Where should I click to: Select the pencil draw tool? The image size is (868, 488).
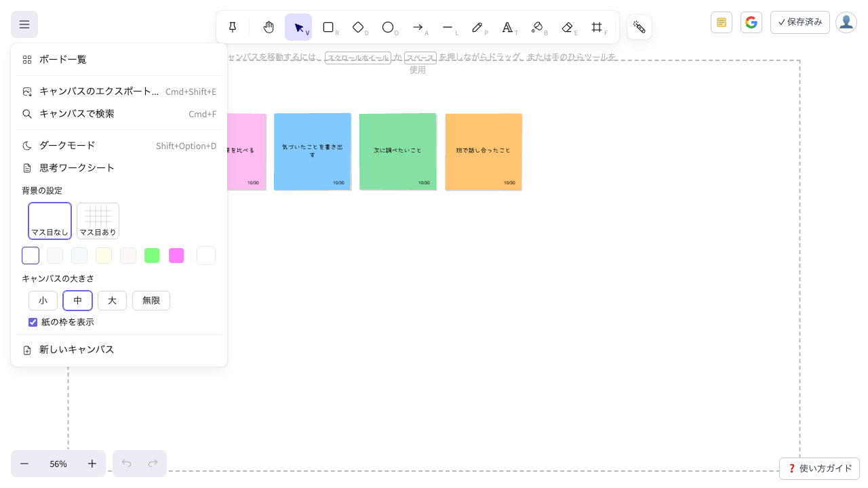(x=477, y=27)
